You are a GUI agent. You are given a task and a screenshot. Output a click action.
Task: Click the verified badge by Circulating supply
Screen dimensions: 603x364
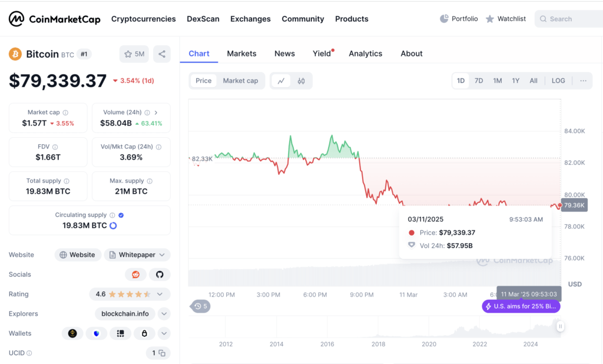point(121,215)
